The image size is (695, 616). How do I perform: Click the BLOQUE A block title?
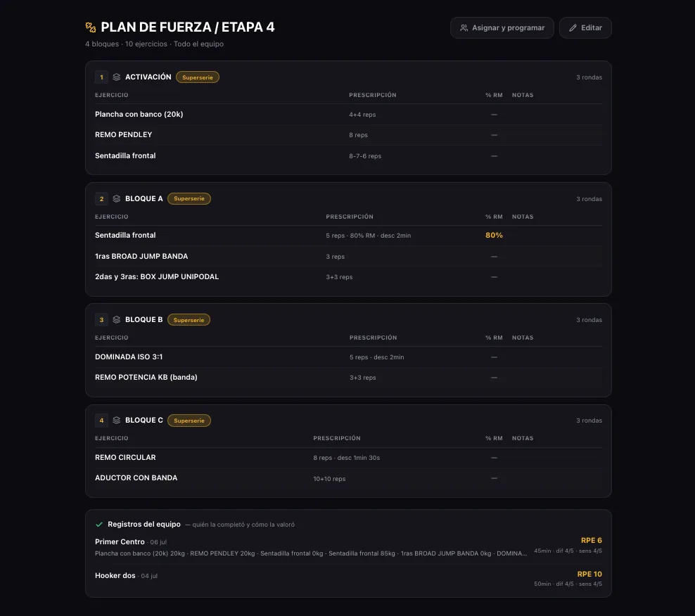[x=144, y=198]
